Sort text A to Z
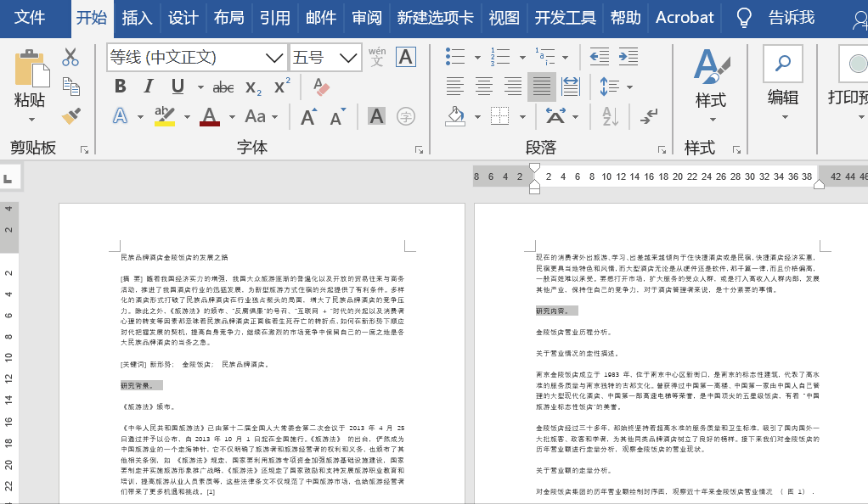This screenshot has width=868, height=504. point(611,116)
